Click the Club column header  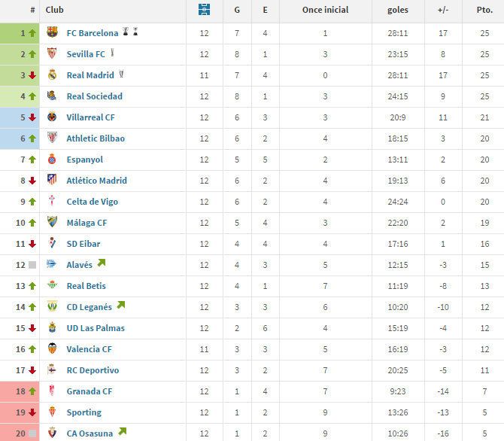[x=54, y=11]
